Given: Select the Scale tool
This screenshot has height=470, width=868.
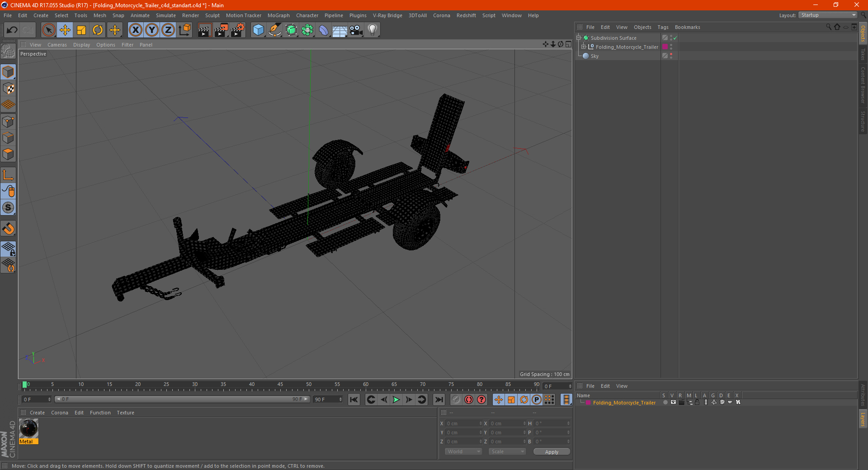Looking at the screenshot, I should pos(81,30).
